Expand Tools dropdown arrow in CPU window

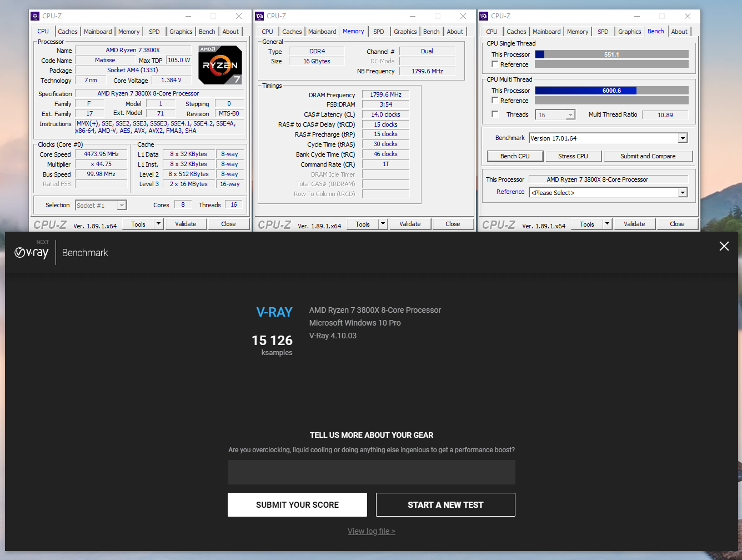pyautogui.click(x=158, y=224)
